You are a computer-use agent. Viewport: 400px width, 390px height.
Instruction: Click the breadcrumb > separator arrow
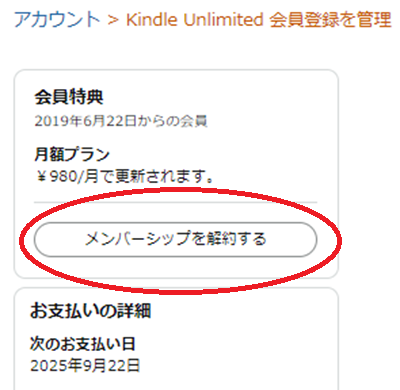pos(113,20)
